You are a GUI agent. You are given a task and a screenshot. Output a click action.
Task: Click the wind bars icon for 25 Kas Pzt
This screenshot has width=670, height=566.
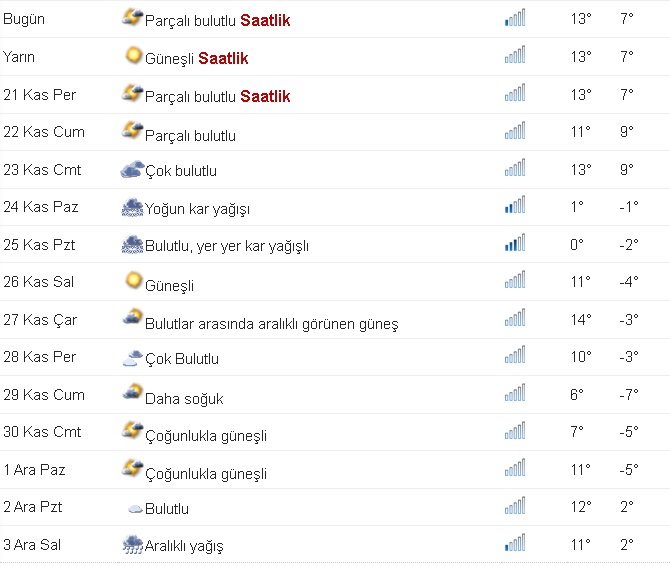514,243
